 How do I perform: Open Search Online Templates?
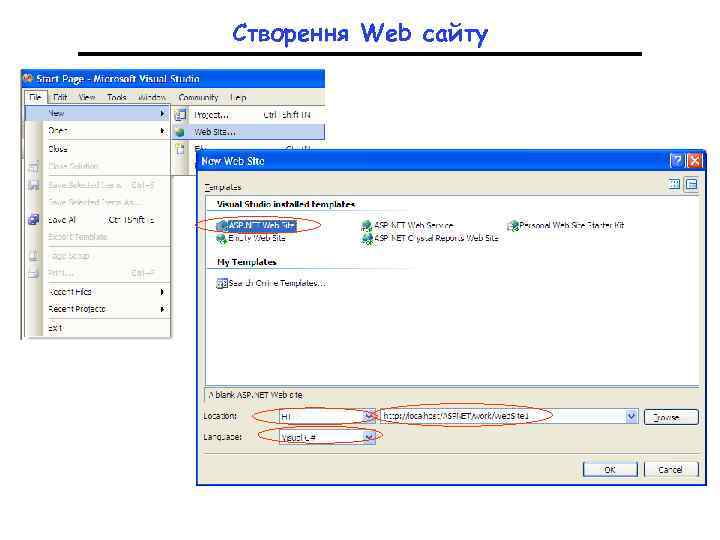271,283
